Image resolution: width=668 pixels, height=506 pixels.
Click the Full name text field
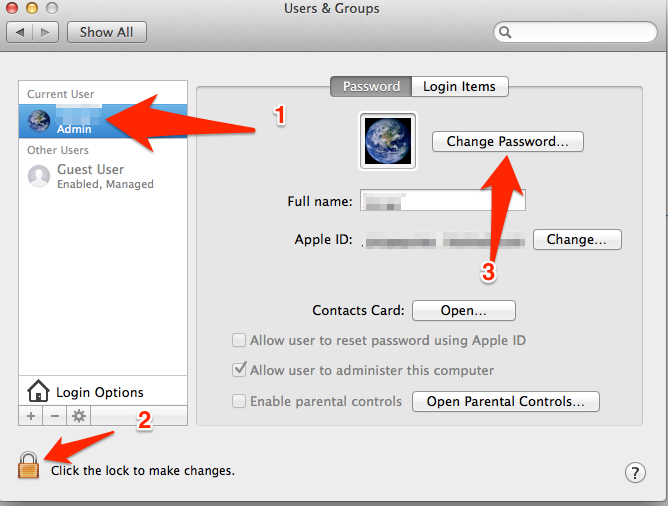(x=442, y=201)
